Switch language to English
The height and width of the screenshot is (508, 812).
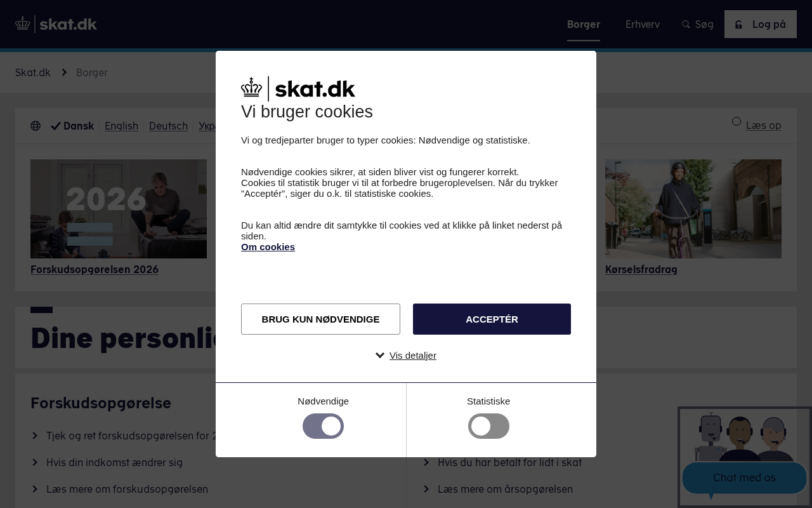[121, 126]
